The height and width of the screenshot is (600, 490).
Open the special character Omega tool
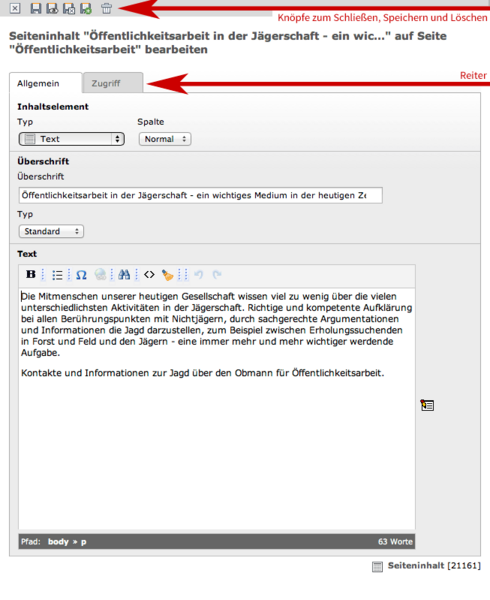(81, 275)
